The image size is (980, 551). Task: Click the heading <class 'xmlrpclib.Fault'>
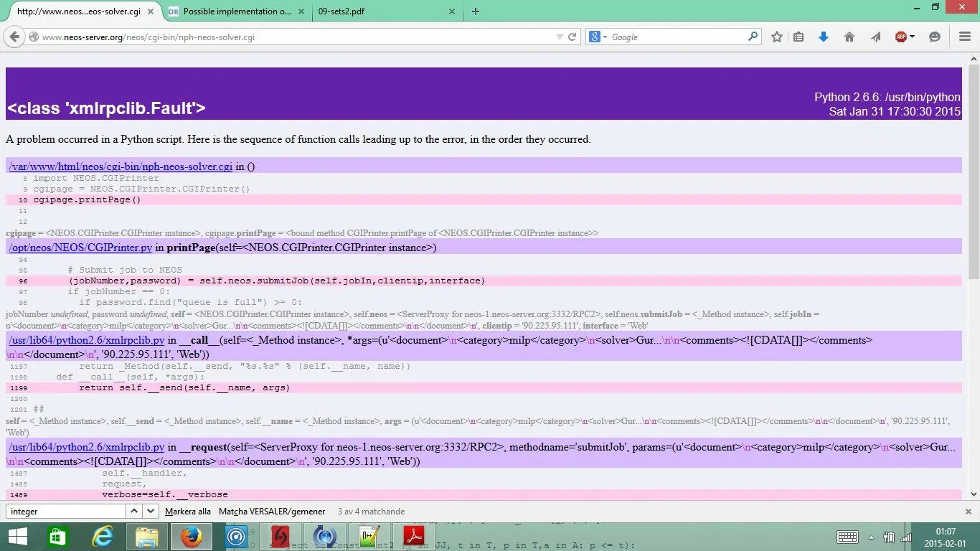(106, 108)
